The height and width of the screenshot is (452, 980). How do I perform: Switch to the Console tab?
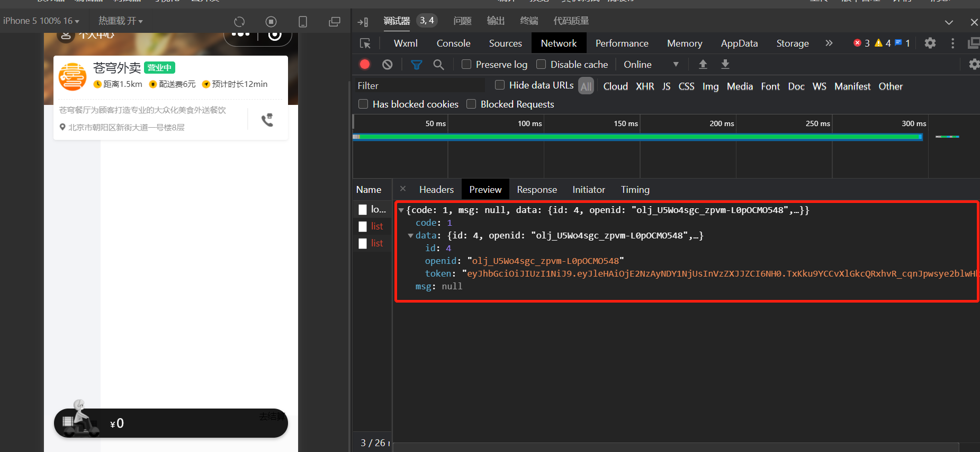pos(453,43)
